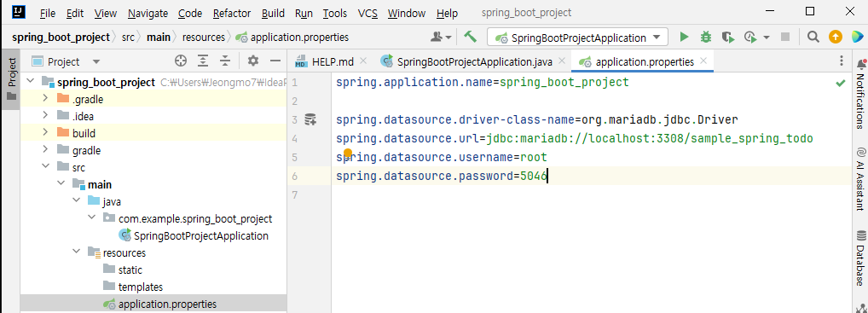Close the HELP.md tab
The image size is (868, 313).
(364, 61)
